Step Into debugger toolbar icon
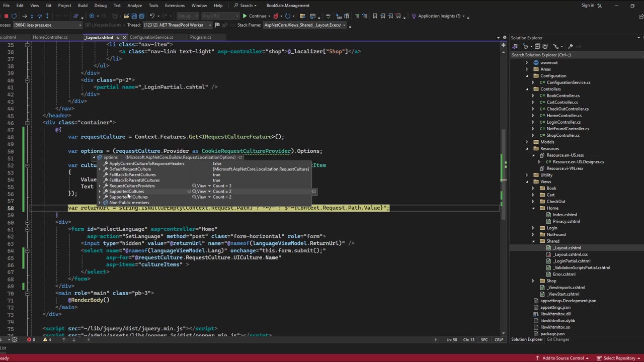This screenshot has width=644, height=362. (x=32, y=16)
